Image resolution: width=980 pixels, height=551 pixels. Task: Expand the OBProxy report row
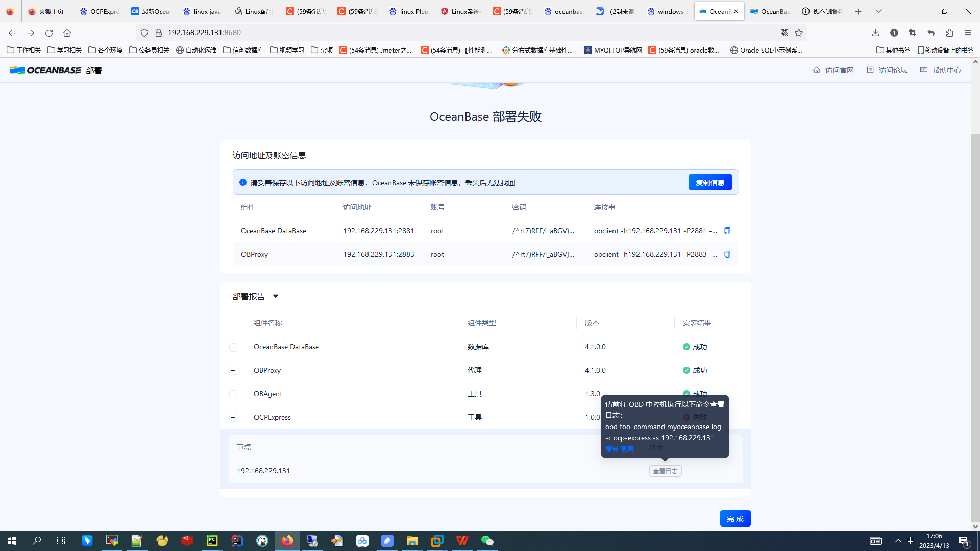(x=233, y=370)
